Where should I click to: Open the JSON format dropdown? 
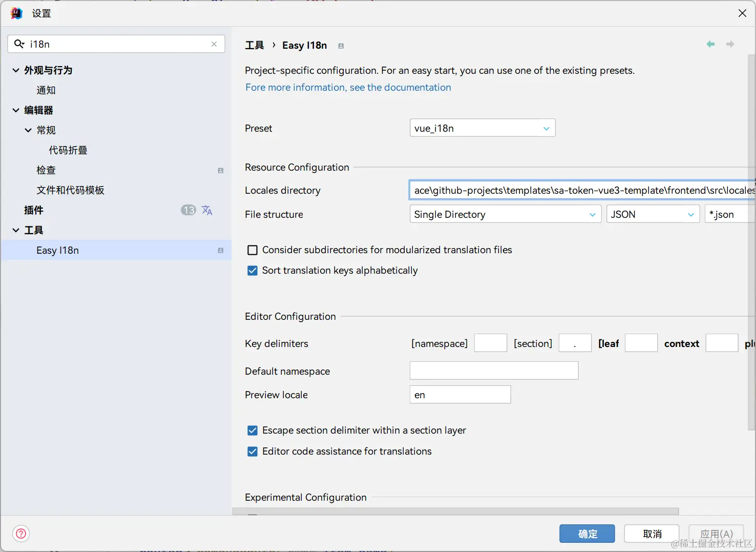(x=653, y=214)
